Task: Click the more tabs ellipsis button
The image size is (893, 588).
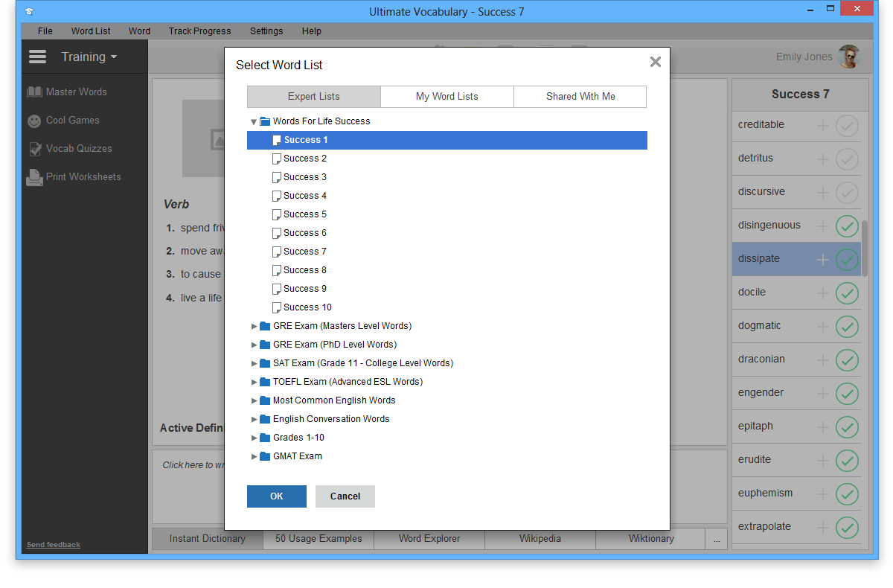Action: 717,539
